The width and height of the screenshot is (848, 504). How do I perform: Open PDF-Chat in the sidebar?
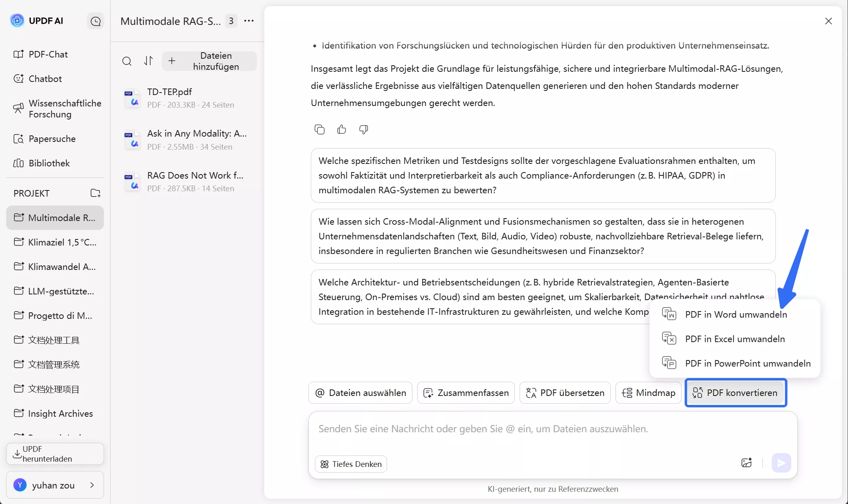(48, 54)
